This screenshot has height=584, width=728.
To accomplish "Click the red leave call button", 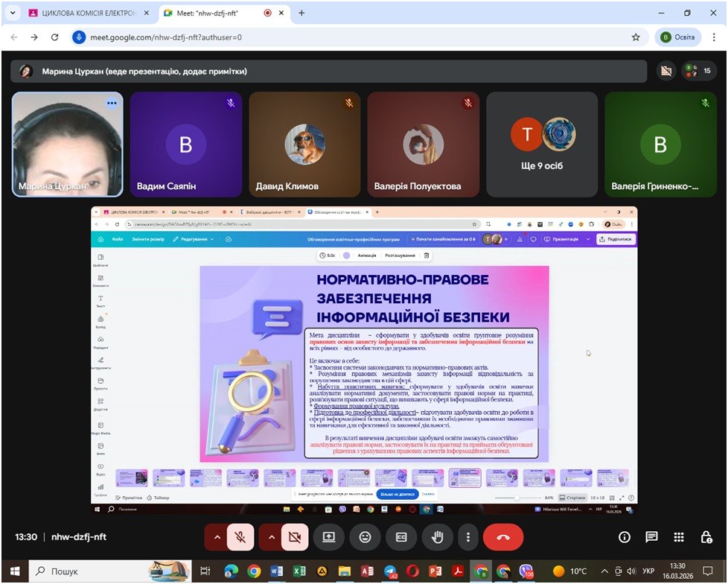I will [503, 536].
